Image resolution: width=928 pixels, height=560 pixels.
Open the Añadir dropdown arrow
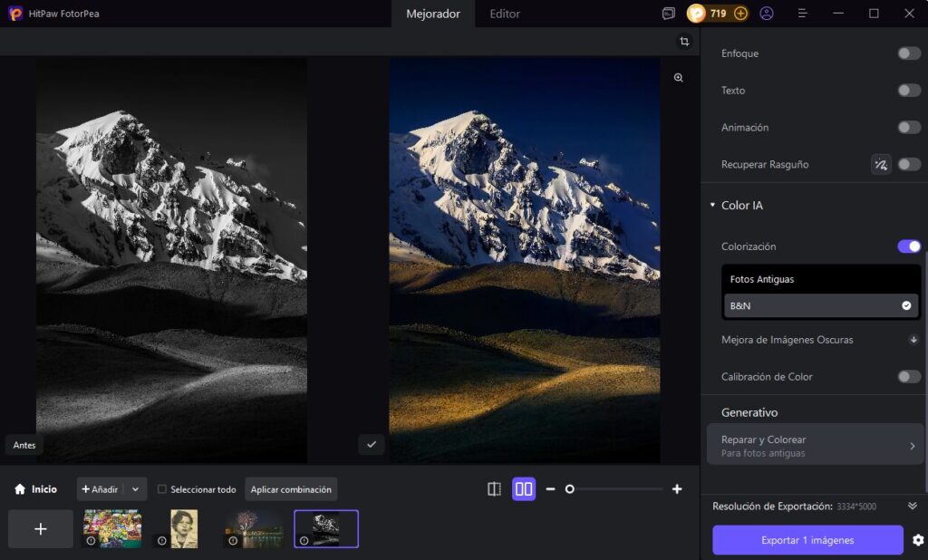pyautogui.click(x=135, y=489)
